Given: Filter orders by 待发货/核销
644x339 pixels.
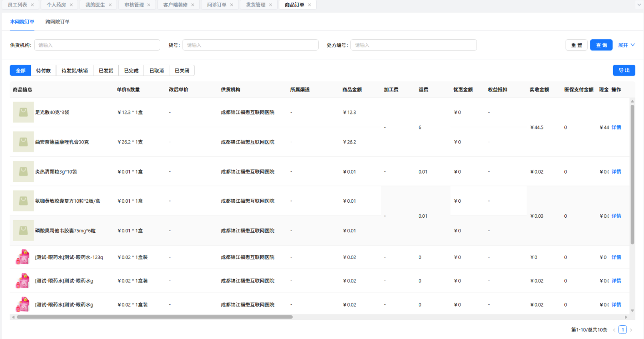Looking at the screenshot, I should point(75,71).
